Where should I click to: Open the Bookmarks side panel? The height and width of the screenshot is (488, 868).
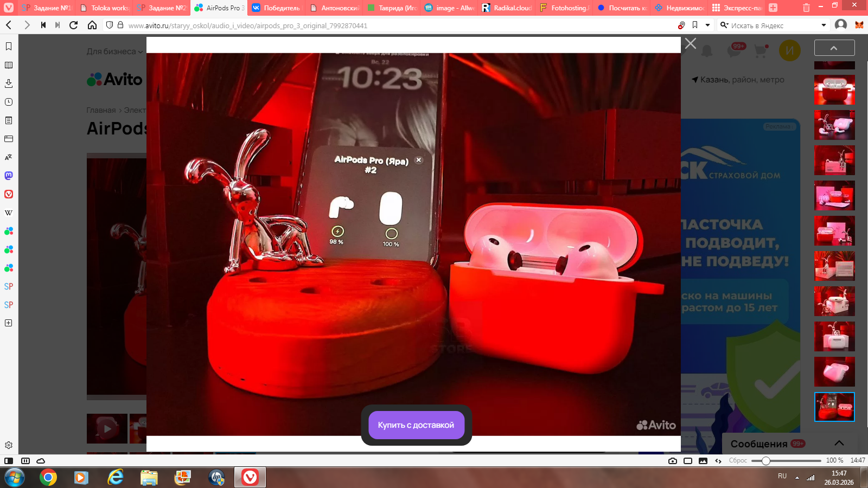pos(9,47)
